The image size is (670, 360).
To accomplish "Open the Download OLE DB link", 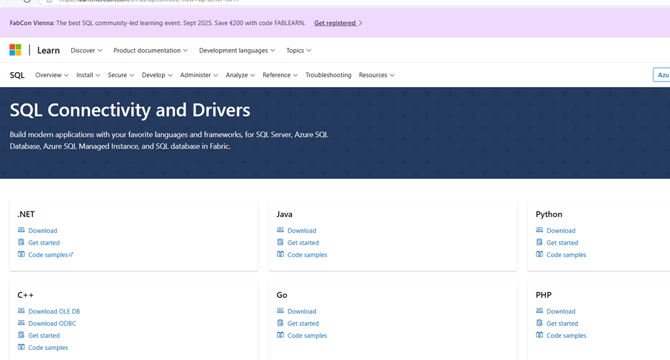I will click(x=54, y=311).
